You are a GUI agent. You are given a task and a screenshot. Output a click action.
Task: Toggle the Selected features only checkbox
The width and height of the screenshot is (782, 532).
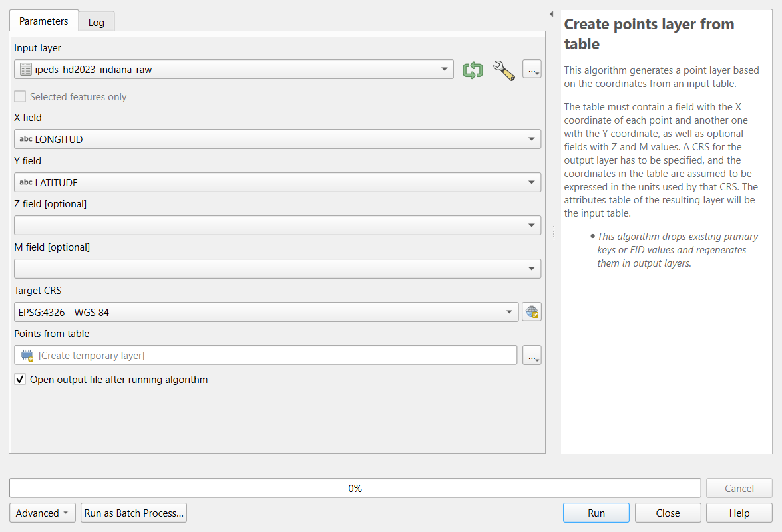pyautogui.click(x=20, y=96)
